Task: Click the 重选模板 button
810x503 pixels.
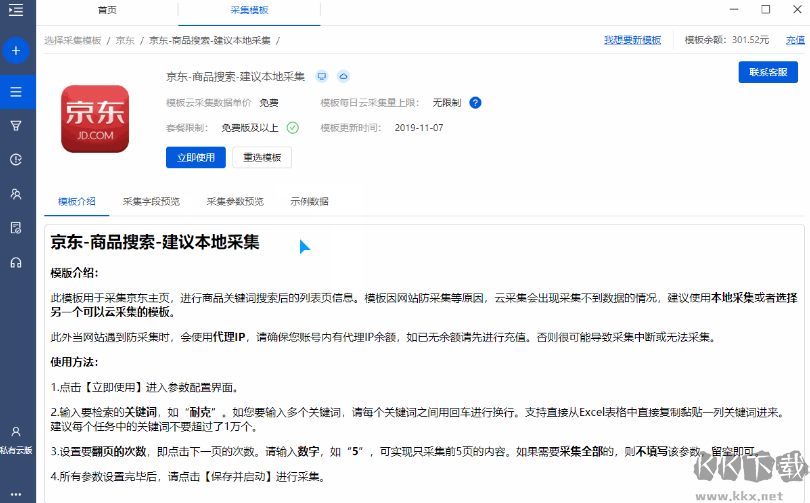Action: (x=262, y=158)
